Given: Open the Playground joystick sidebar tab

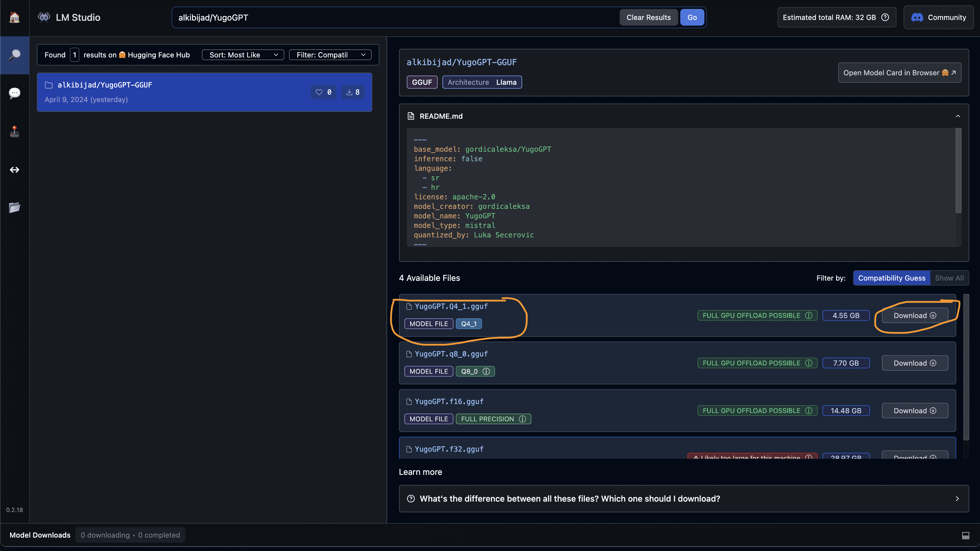Looking at the screenshot, I should click(15, 132).
